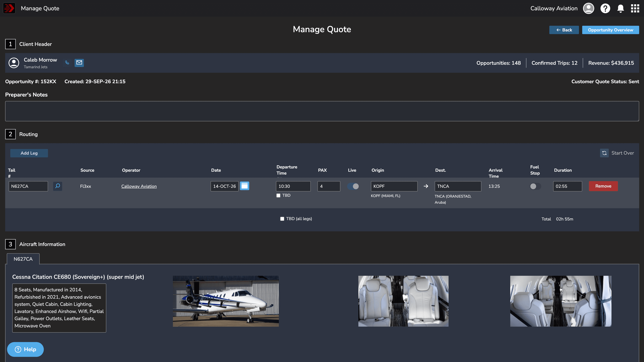Email Caleb Morrow via envelope icon

pos(79,63)
